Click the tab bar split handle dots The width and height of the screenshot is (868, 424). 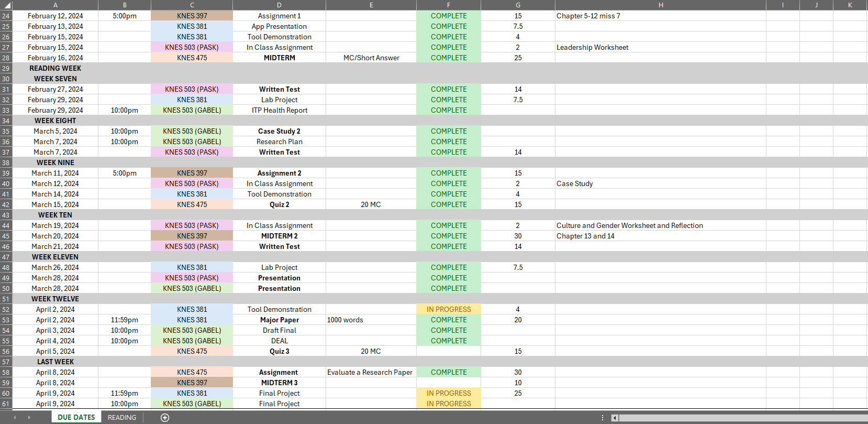point(603,418)
